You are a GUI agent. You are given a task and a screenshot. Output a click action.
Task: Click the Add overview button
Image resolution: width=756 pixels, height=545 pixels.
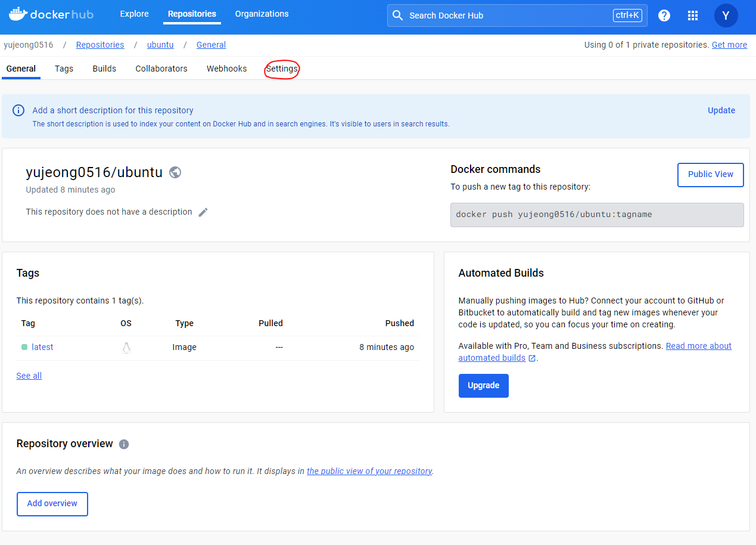[x=52, y=504]
